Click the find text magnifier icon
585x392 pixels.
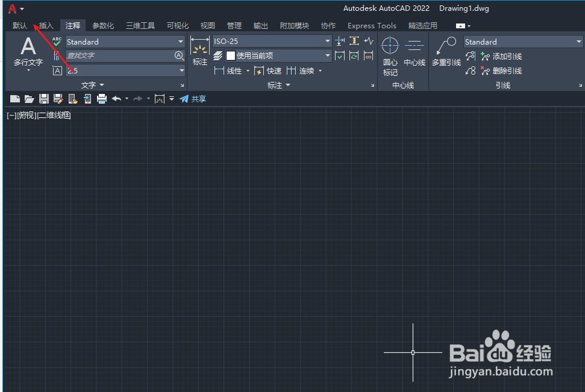[x=179, y=56]
